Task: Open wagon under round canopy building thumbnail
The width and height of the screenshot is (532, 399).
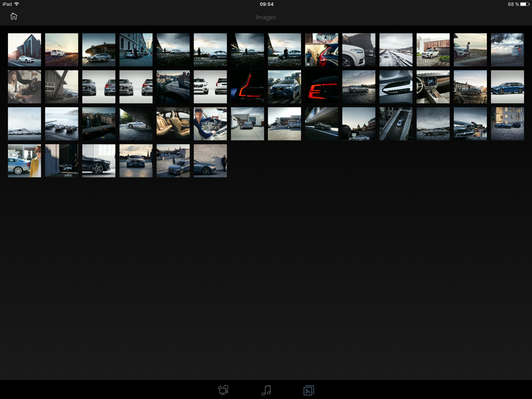Action: pyautogui.click(x=99, y=49)
